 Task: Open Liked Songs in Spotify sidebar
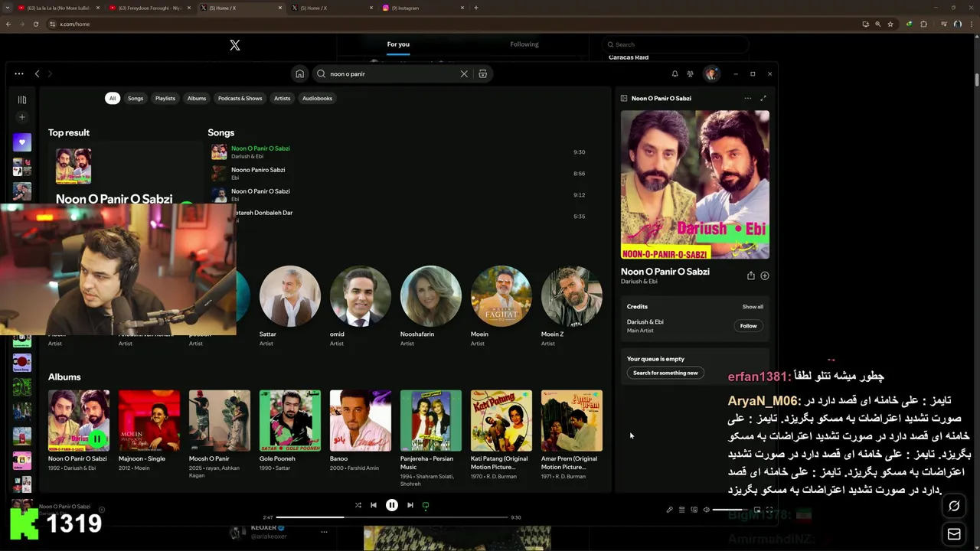[22, 142]
